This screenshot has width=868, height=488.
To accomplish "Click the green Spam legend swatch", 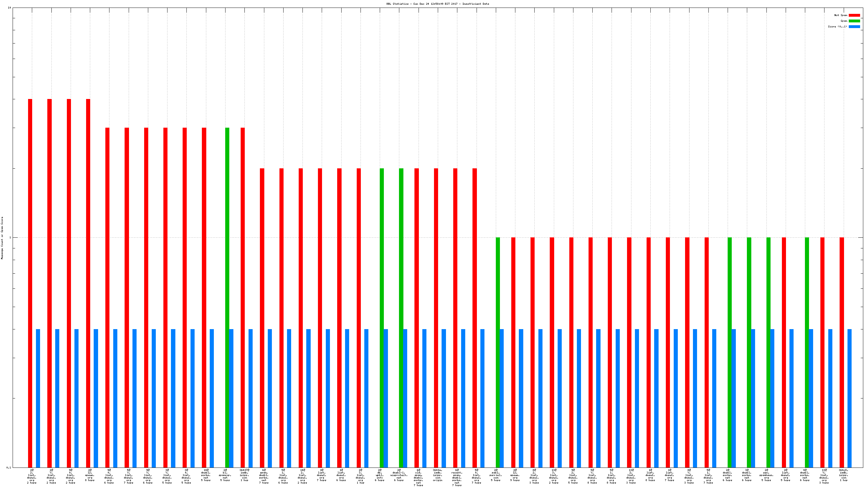I will point(854,21).
